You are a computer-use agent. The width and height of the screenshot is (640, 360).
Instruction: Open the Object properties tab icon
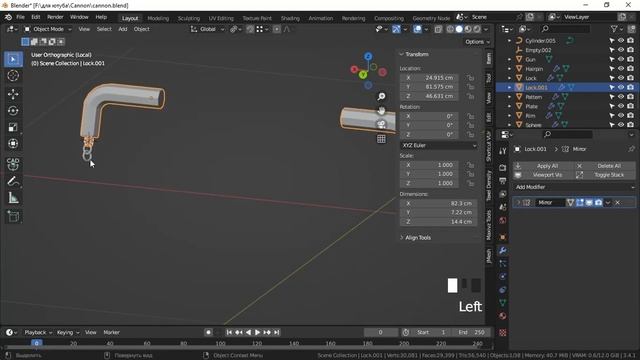click(x=503, y=237)
